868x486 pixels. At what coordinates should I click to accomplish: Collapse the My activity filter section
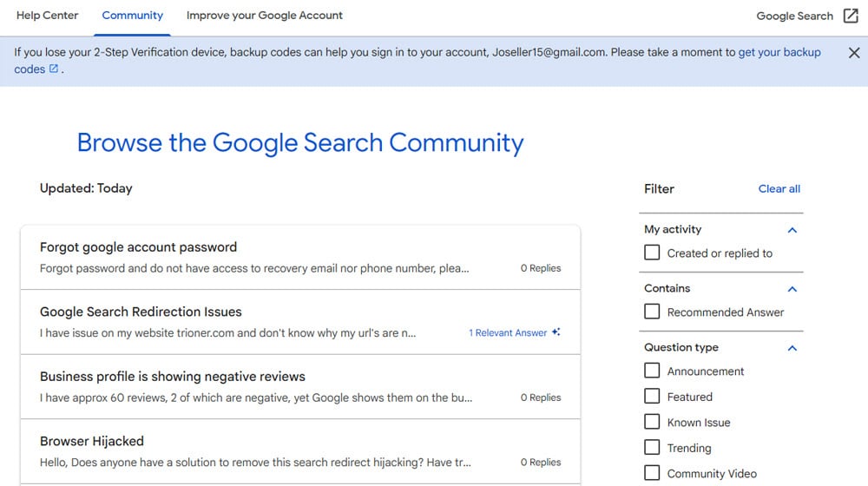792,230
